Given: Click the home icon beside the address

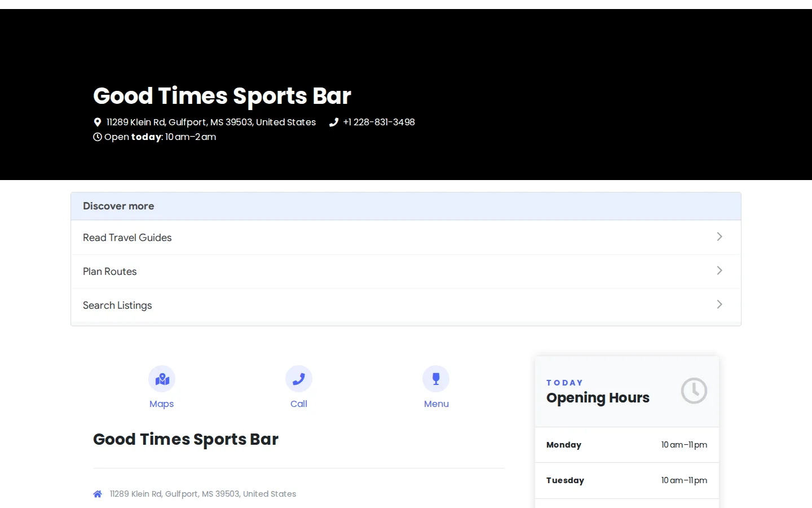Looking at the screenshot, I should point(98,494).
